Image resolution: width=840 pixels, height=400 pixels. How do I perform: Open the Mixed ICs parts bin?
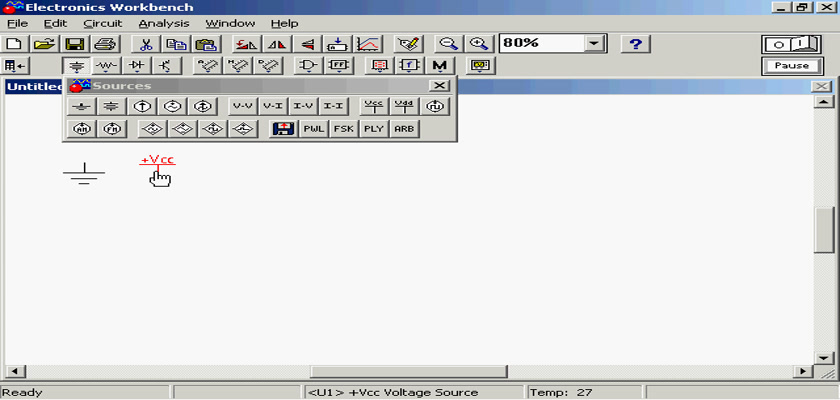pyautogui.click(x=238, y=66)
